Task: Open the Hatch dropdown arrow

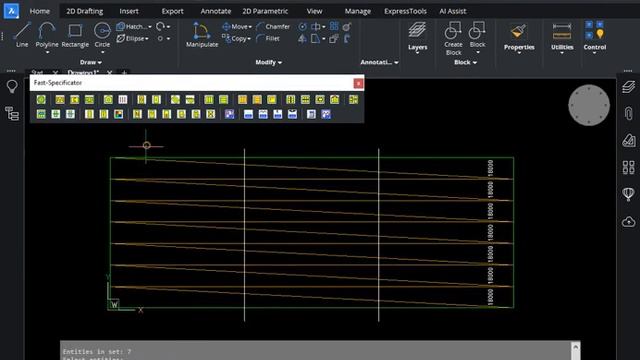Action: pos(150,27)
